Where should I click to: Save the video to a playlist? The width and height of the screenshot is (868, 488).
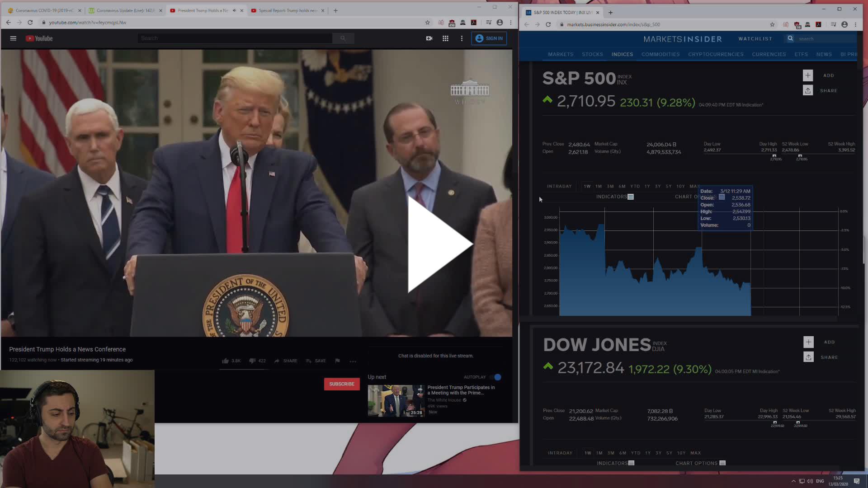[x=316, y=361]
